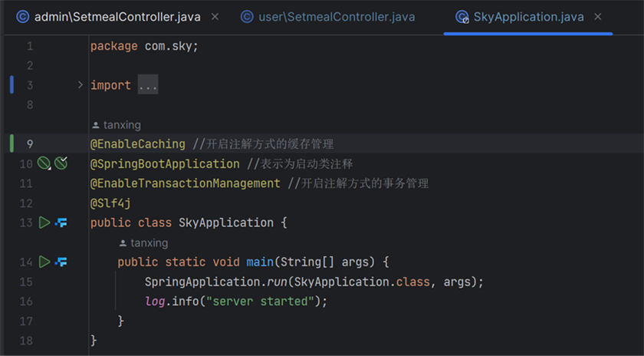Screen dimensions: 644x356
Task: Click the @EnableCaching annotation
Action: point(137,144)
